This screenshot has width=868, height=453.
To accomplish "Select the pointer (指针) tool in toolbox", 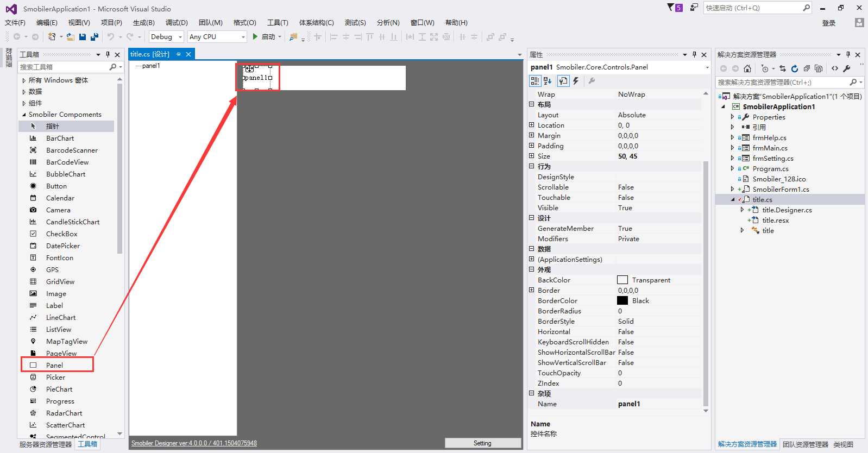I will pos(66,126).
